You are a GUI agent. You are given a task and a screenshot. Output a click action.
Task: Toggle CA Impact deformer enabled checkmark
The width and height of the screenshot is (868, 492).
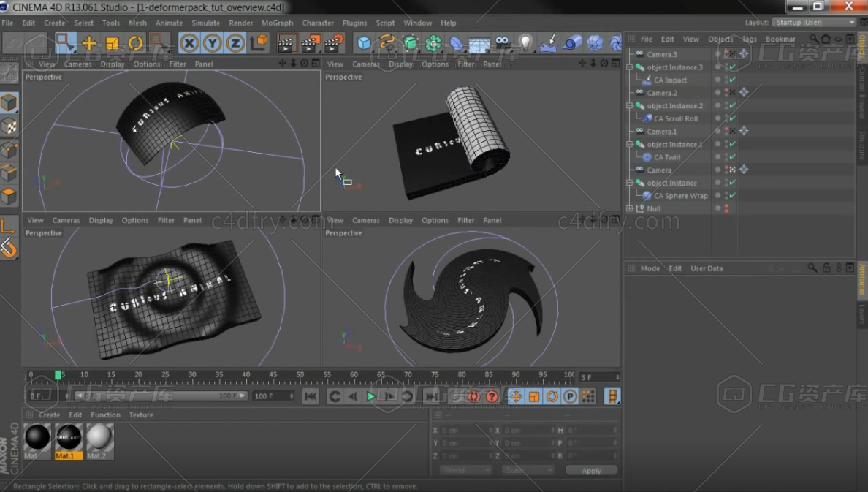point(732,80)
